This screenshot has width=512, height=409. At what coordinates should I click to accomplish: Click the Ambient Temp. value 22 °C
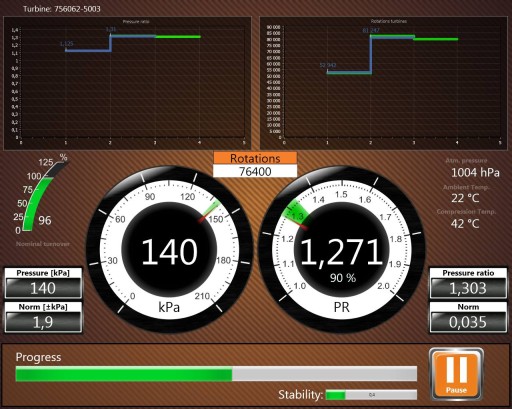(x=465, y=198)
